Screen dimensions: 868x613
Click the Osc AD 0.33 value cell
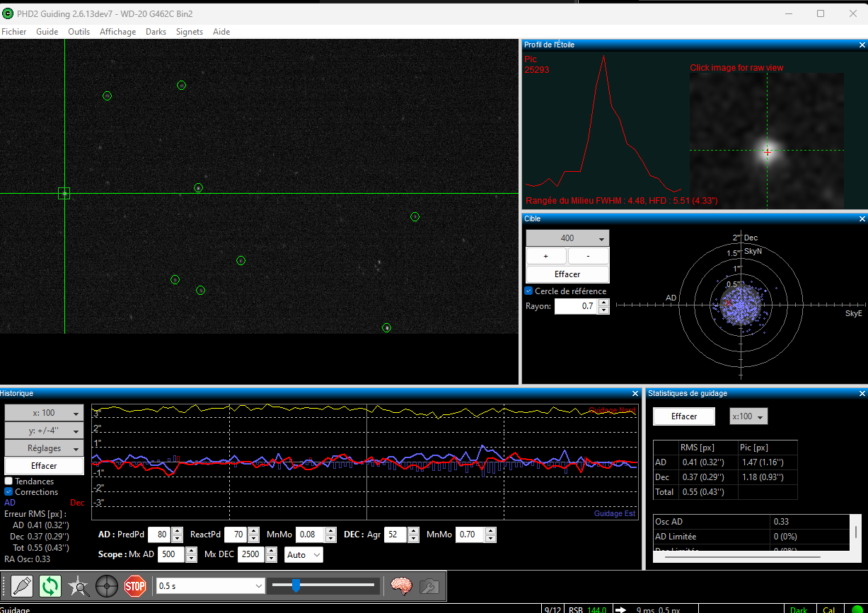(810, 522)
